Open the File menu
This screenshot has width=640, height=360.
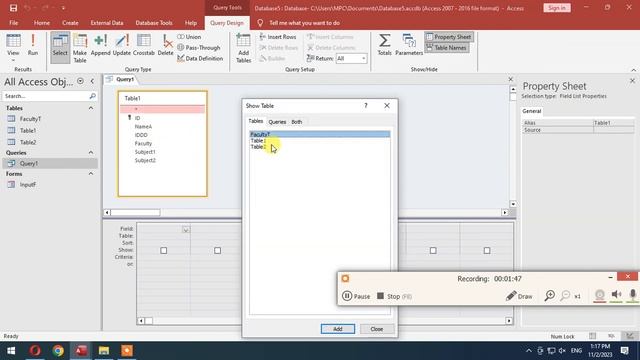(x=13, y=23)
